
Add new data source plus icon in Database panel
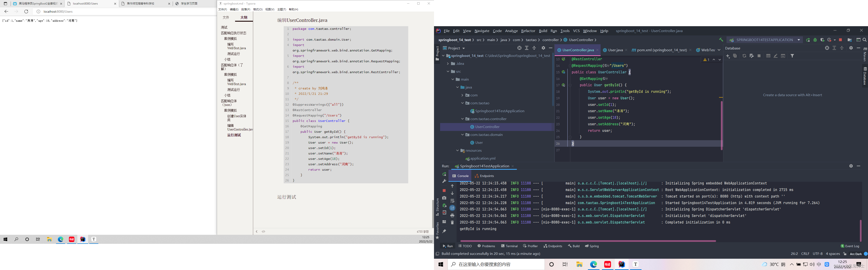(728, 56)
